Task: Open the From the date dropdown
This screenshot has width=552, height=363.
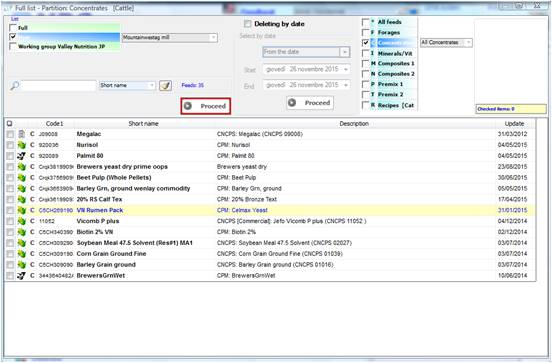Action: tap(345, 52)
